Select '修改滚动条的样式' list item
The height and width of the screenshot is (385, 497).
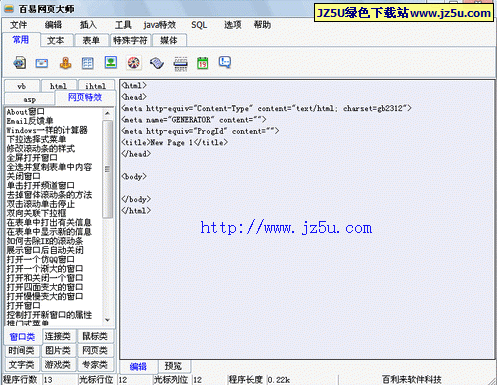pyautogui.click(x=41, y=149)
